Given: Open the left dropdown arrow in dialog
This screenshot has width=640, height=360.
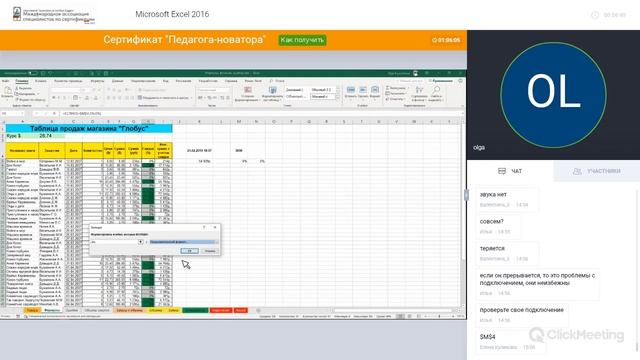Looking at the screenshot, I should pyautogui.click(x=140, y=242).
